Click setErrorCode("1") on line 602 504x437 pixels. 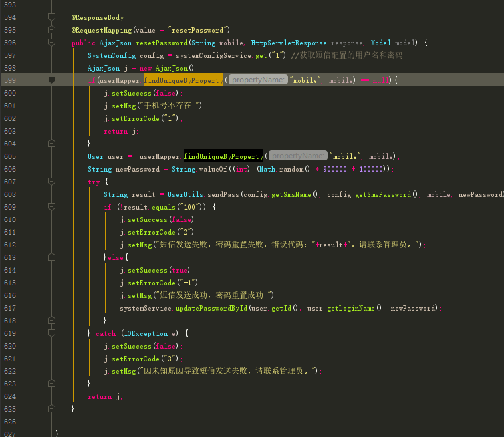coord(145,118)
